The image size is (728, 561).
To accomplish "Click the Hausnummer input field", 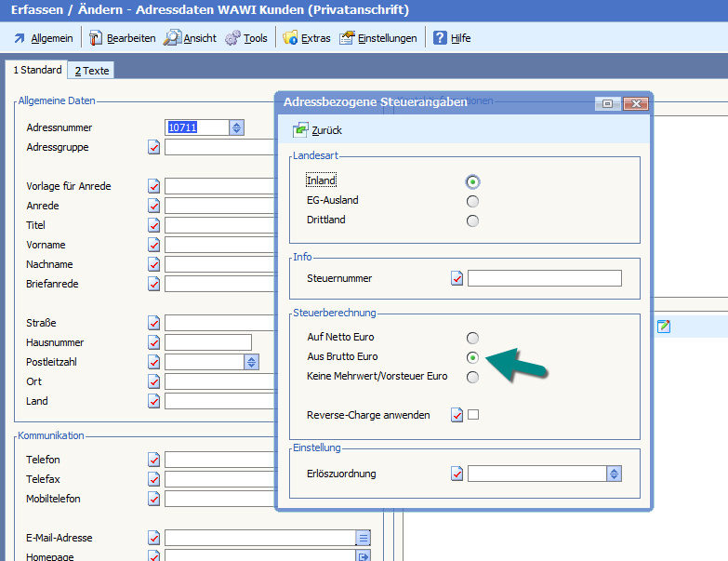I will (208, 342).
